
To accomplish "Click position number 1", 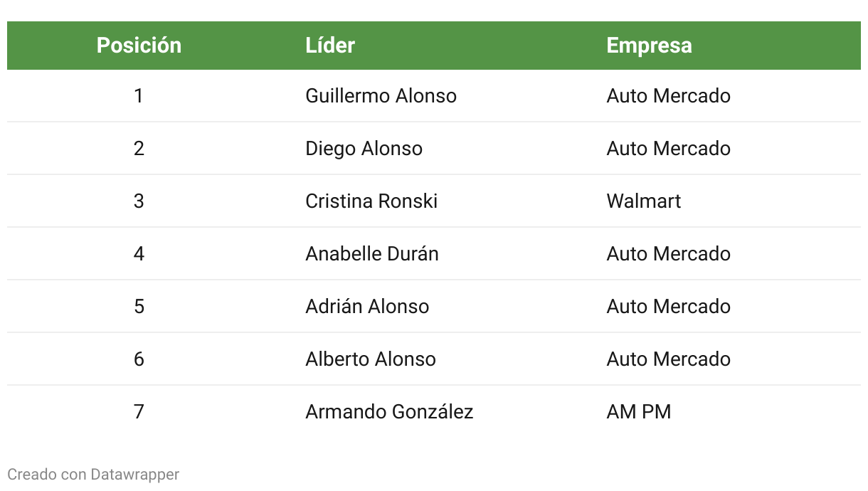I will pos(139,96).
